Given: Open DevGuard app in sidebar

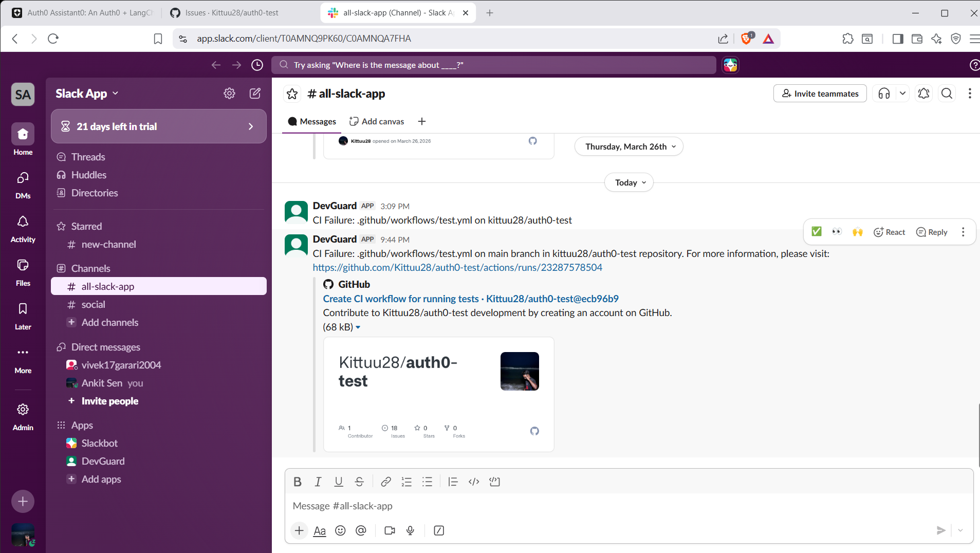Looking at the screenshot, I should pyautogui.click(x=159, y=461).
